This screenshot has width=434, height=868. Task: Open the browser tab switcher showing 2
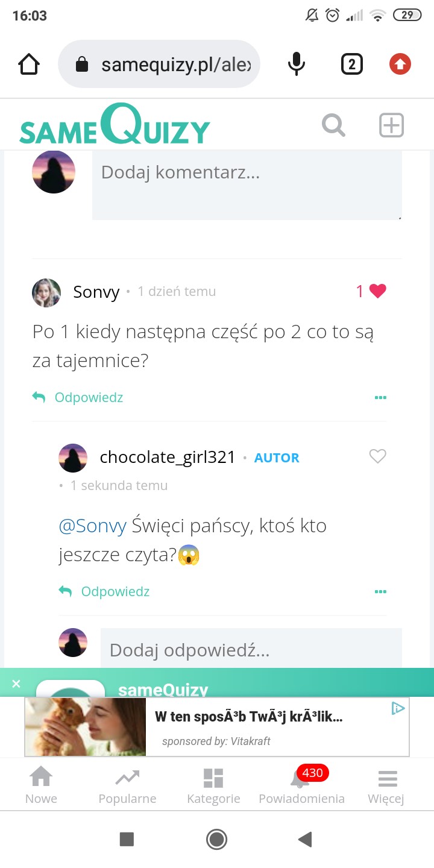[352, 64]
